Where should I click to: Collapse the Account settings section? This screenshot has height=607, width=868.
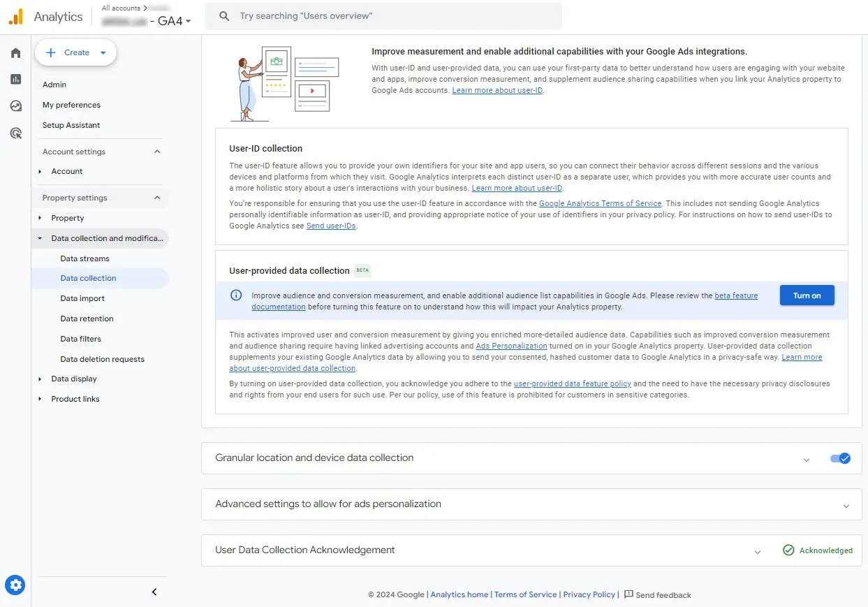coord(157,152)
